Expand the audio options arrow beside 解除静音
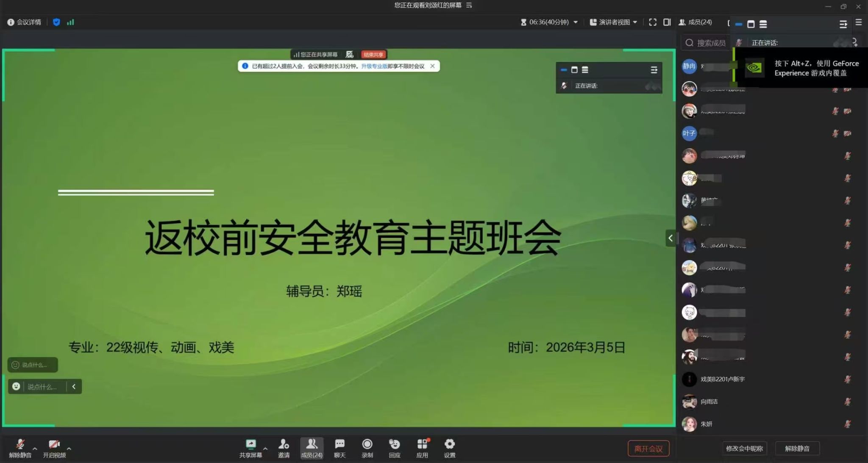 pyautogui.click(x=35, y=448)
